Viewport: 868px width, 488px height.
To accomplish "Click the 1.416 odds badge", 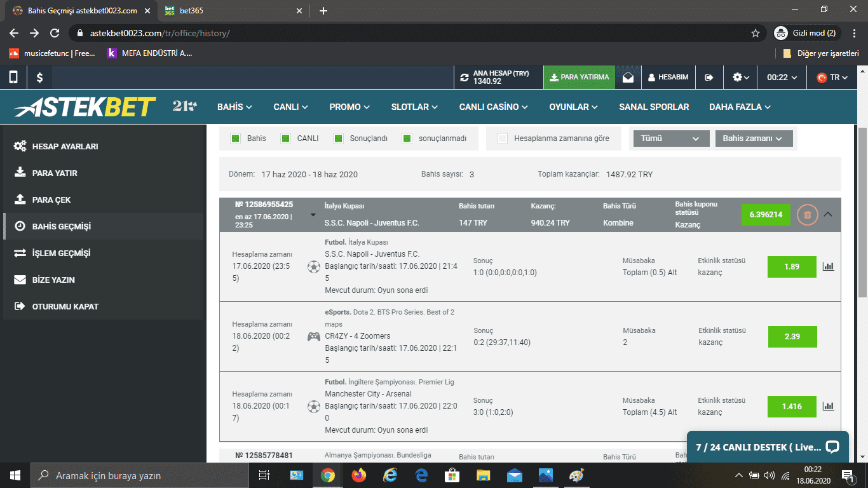I will click(x=792, y=407).
